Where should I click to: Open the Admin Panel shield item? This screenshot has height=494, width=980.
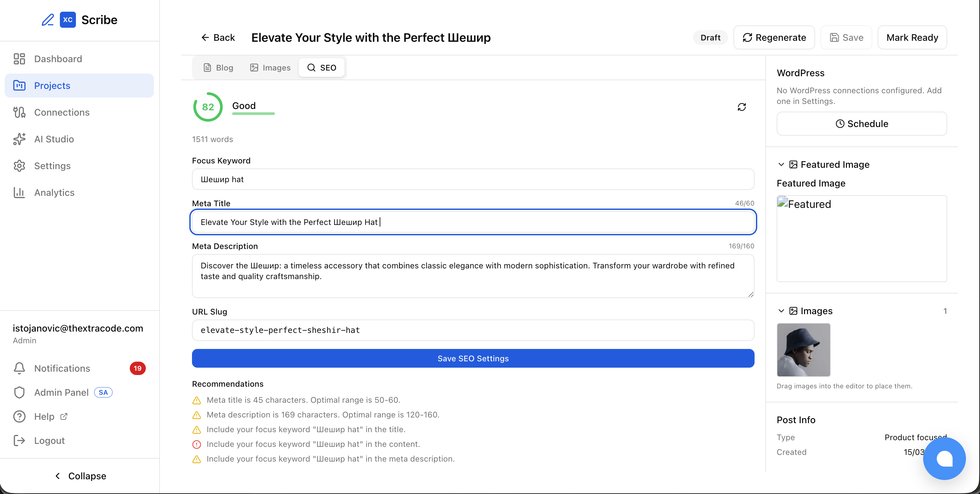[x=19, y=392]
